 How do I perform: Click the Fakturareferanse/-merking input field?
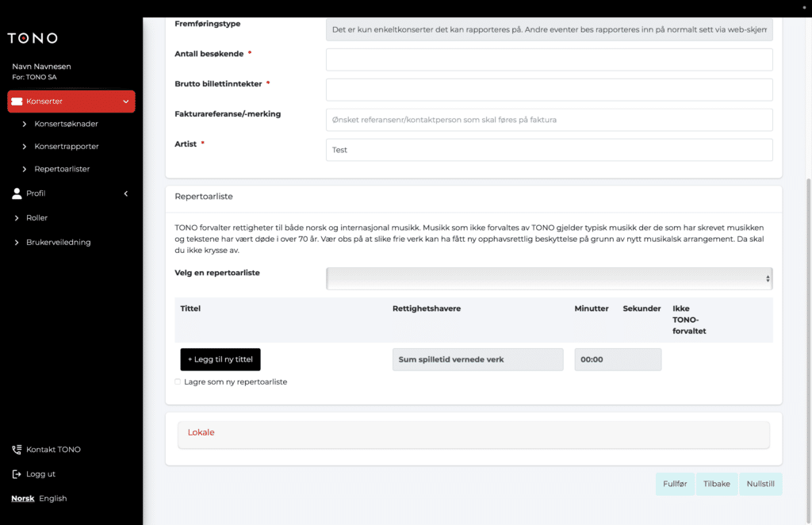pyautogui.click(x=549, y=120)
